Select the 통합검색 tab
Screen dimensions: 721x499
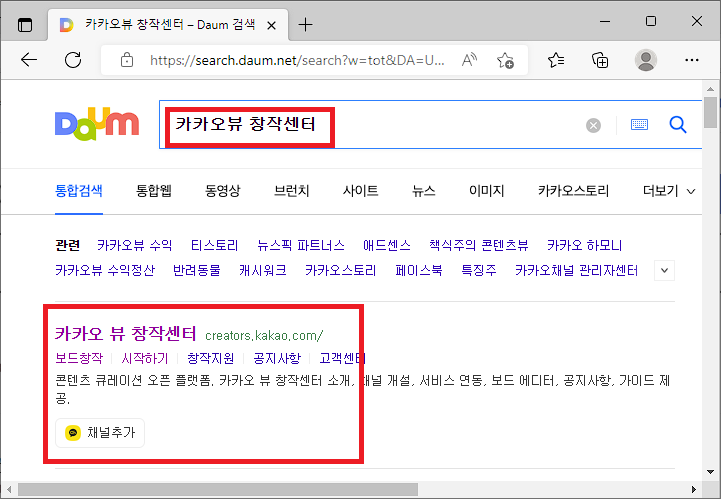pyautogui.click(x=79, y=190)
